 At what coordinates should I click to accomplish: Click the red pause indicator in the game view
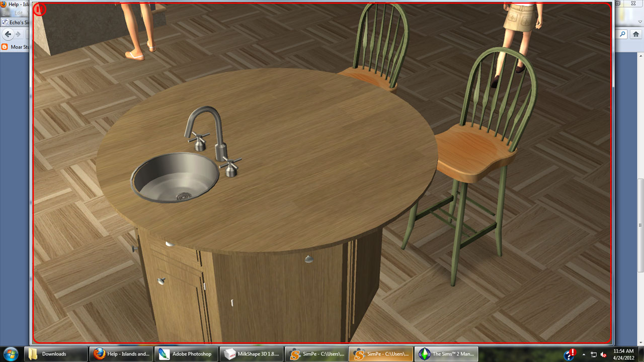click(40, 9)
